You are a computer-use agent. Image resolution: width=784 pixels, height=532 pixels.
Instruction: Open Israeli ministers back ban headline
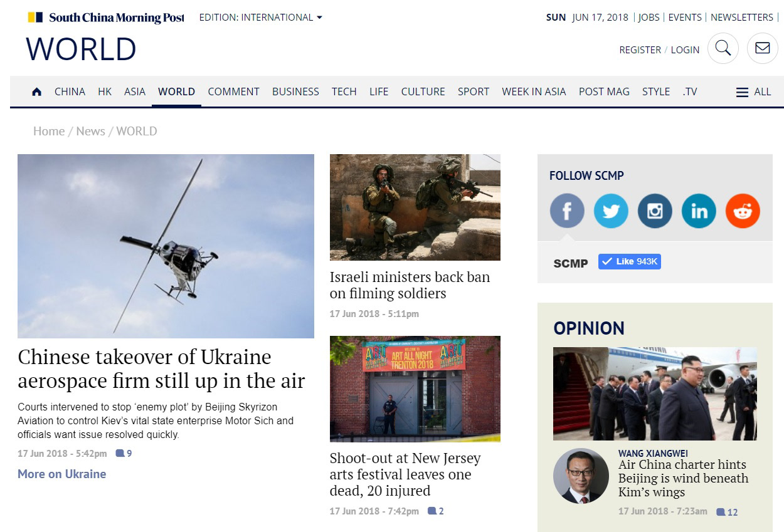tap(410, 285)
